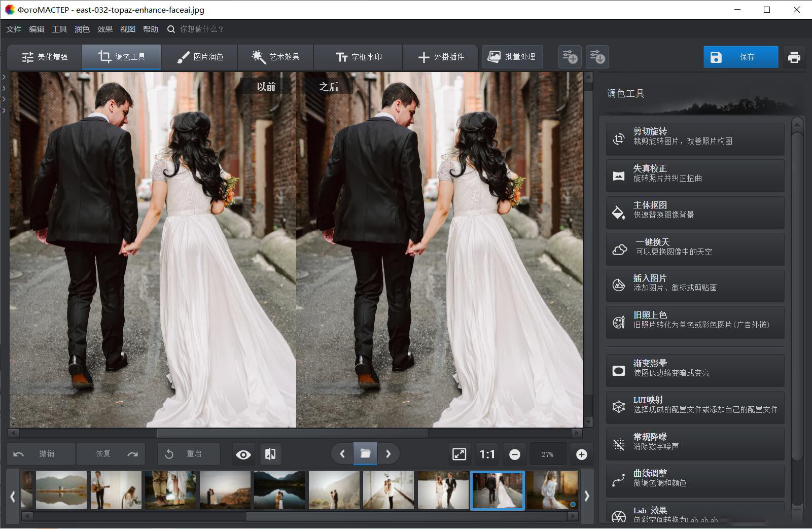This screenshot has width=812, height=529.
Task: Open the 曲线调整 curves adjustment tool
Action: point(695,478)
